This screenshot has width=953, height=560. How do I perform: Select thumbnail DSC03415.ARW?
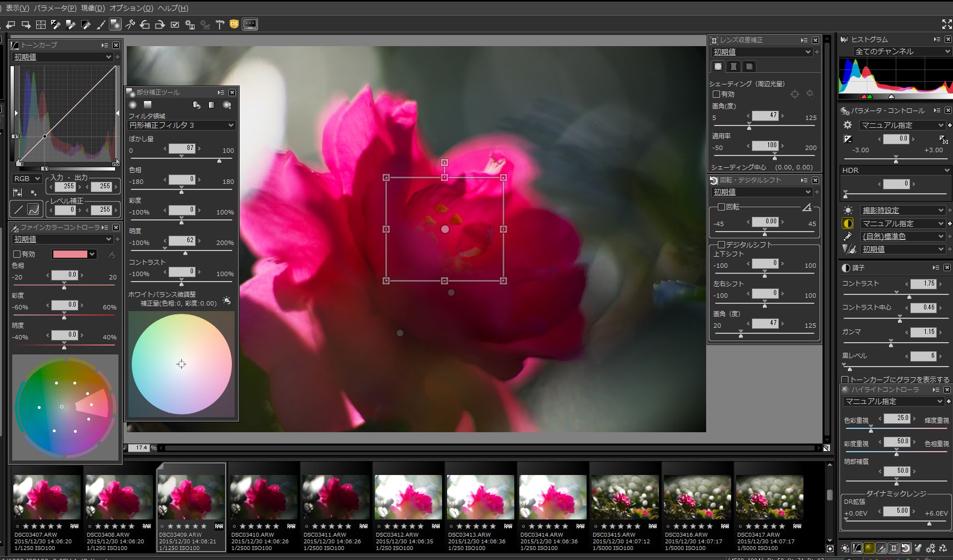pos(625,507)
